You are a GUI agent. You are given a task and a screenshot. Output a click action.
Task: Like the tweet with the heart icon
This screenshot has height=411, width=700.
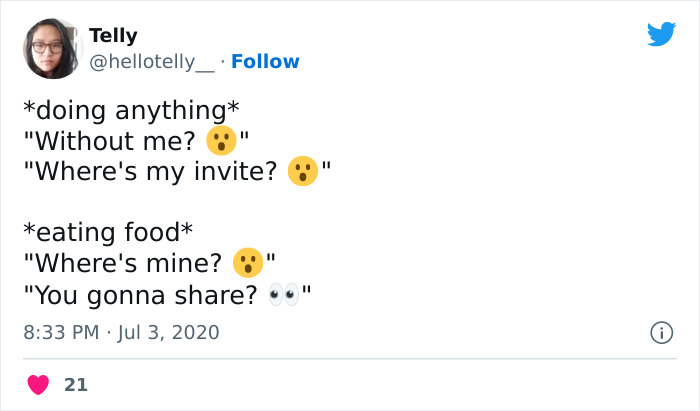[38, 384]
